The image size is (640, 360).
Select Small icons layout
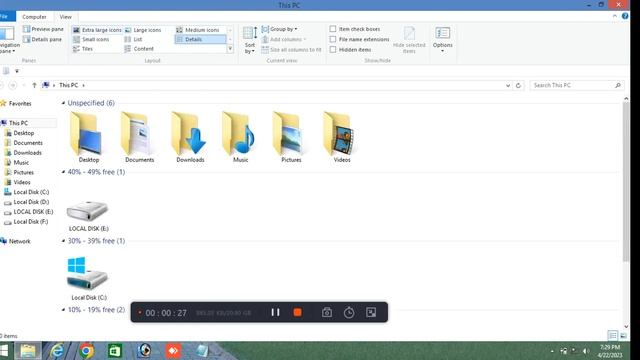coord(91,39)
